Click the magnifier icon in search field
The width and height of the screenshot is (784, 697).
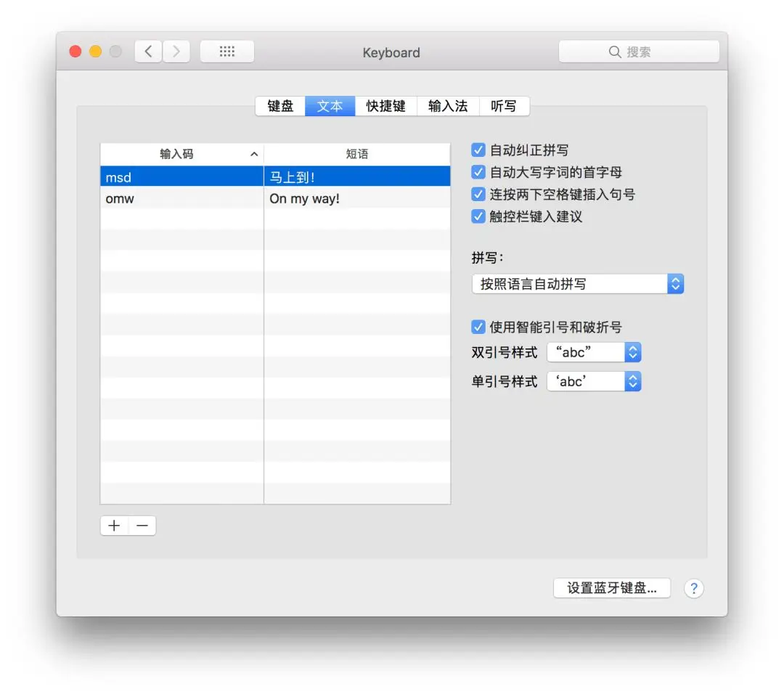pos(615,52)
